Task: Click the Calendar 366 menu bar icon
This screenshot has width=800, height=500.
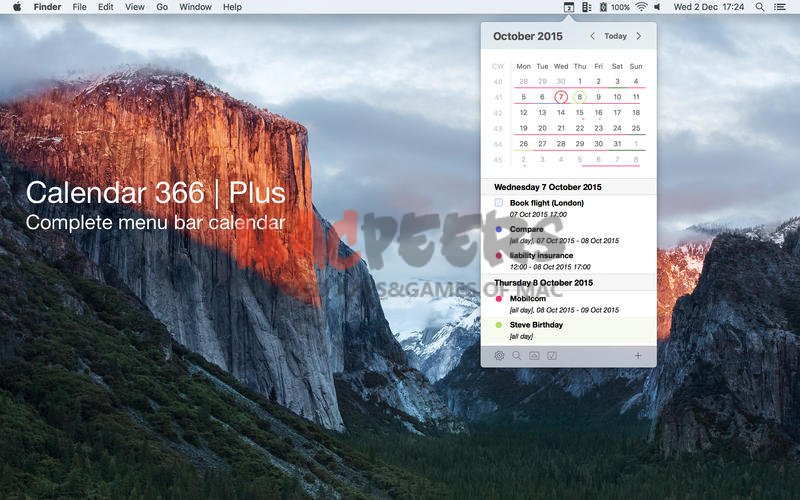Action: (x=569, y=7)
